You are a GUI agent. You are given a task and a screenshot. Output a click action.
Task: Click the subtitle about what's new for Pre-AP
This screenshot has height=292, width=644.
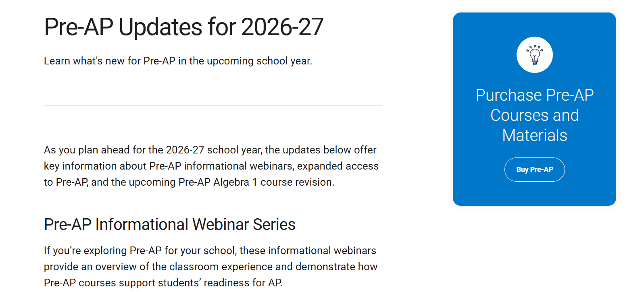point(178,61)
